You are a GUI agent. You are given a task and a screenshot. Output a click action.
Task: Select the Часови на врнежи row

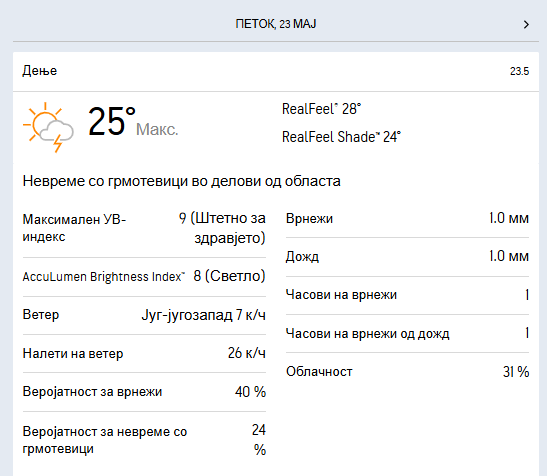point(407,295)
